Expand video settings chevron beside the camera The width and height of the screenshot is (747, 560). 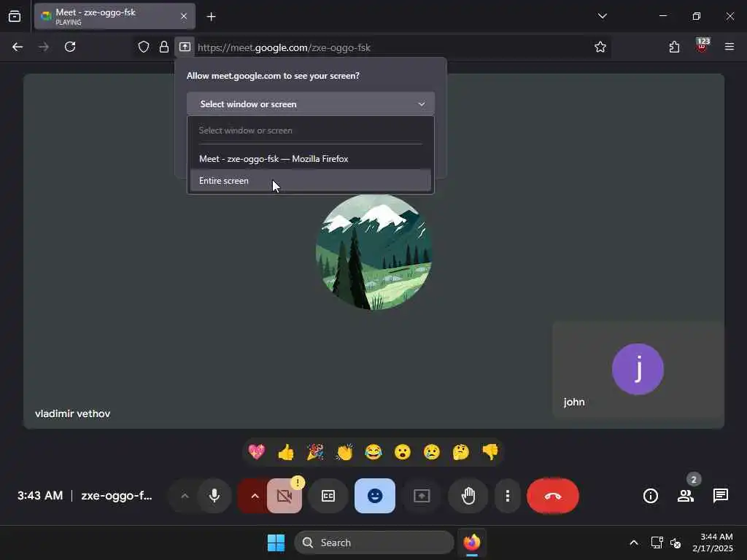coord(255,496)
